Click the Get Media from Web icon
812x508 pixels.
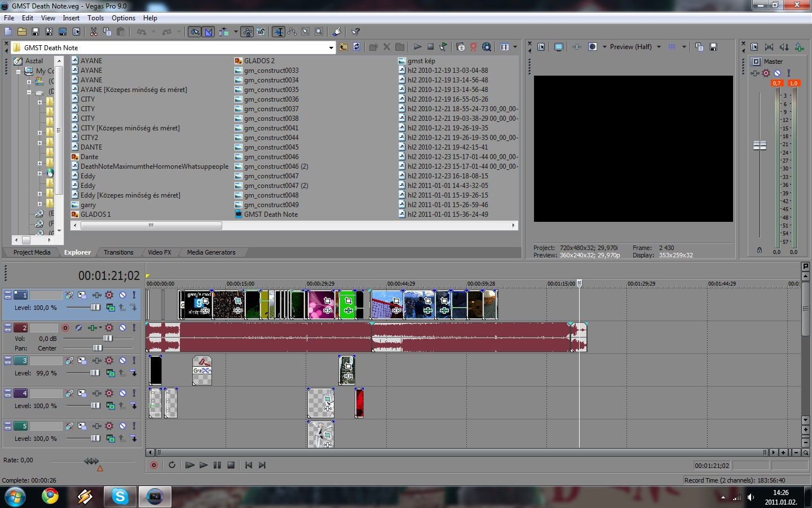[x=487, y=47]
